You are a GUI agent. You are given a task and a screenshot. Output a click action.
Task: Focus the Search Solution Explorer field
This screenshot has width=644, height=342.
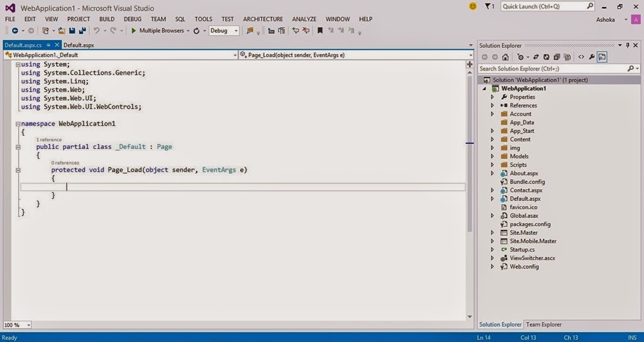(559, 69)
